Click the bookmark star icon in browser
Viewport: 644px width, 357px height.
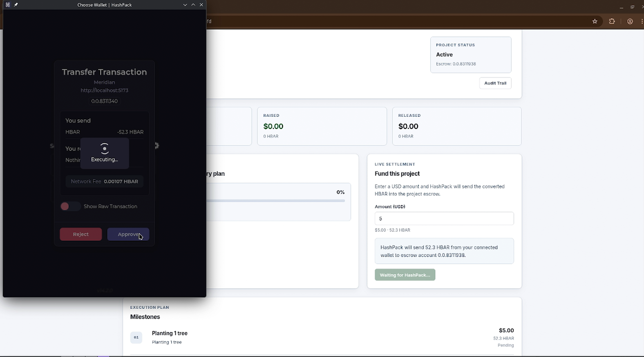pyautogui.click(x=595, y=21)
